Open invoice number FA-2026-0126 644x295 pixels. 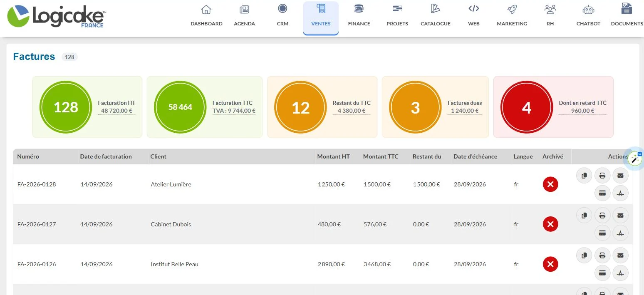pyautogui.click(x=37, y=264)
